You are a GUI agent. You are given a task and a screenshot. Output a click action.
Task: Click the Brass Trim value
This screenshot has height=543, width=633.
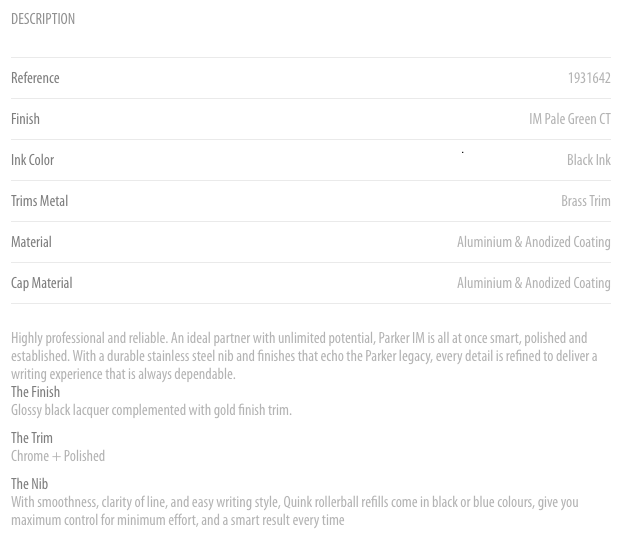click(586, 201)
